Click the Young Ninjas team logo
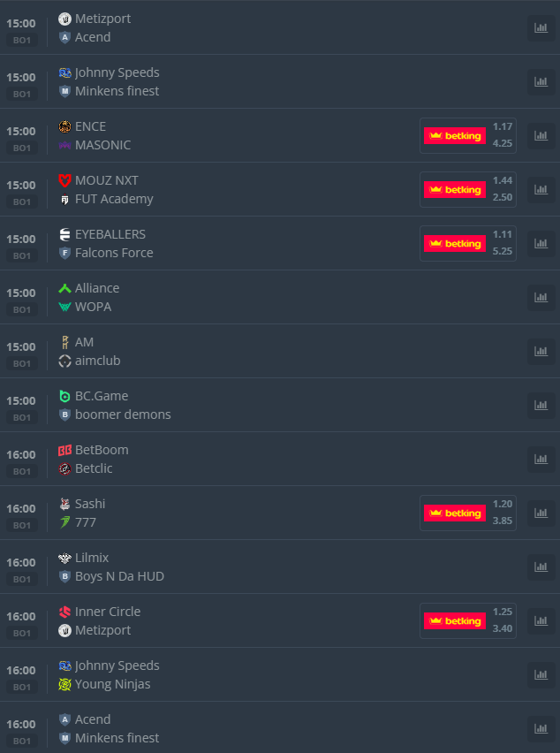Image resolution: width=560 pixels, height=753 pixels. coord(64,684)
